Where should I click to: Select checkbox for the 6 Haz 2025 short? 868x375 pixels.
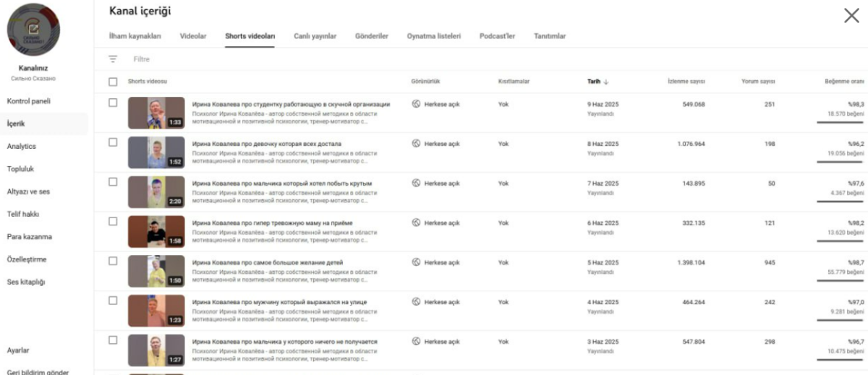pyautogui.click(x=113, y=221)
